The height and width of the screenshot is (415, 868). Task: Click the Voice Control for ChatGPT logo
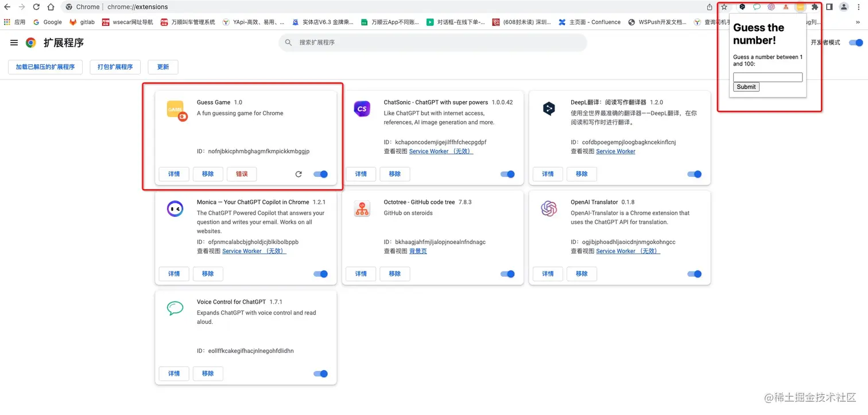pos(175,308)
